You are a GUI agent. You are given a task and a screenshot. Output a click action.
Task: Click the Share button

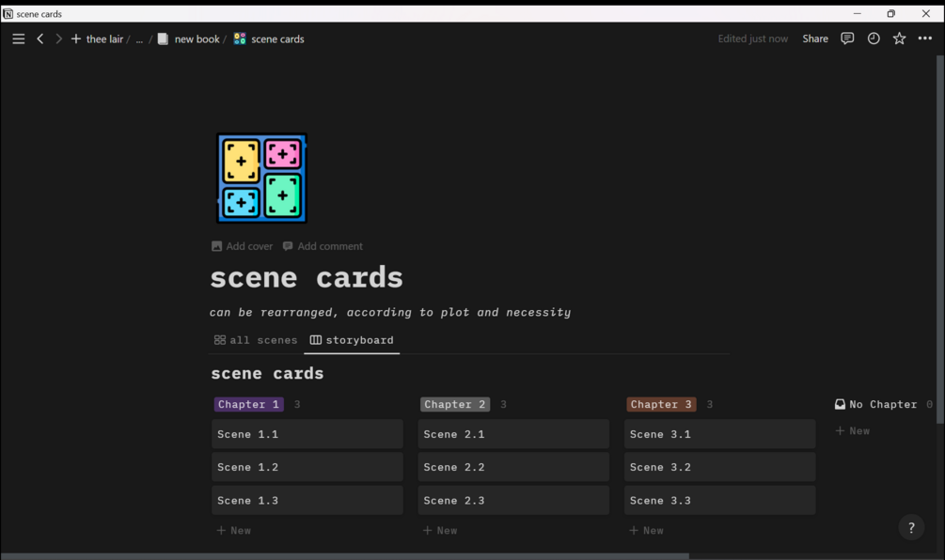click(x=815, y=39)
